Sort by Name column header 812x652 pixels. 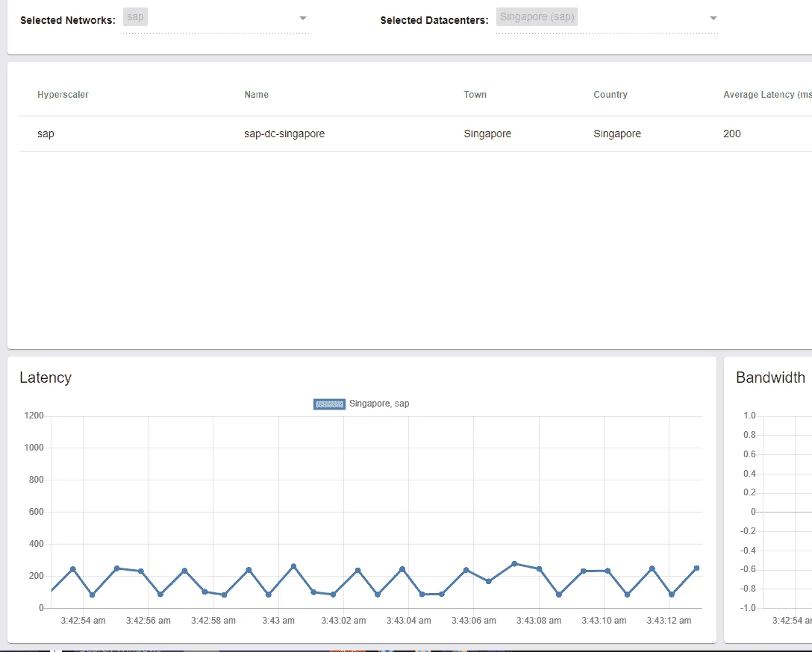pyautogui.click(x=256, y=95)
